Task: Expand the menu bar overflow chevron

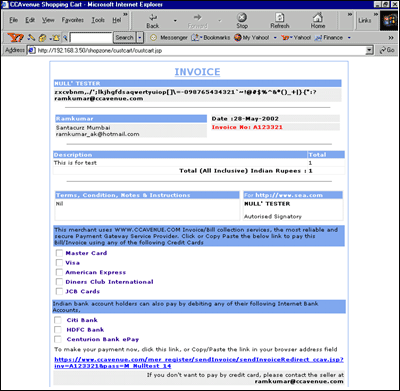Action: [125, 14]
